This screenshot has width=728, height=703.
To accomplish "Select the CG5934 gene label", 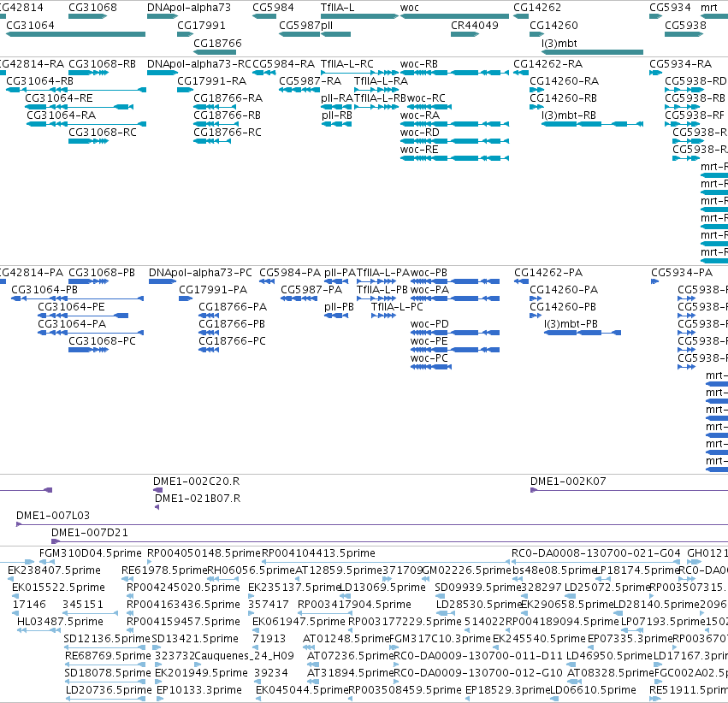I will point(670,8).
